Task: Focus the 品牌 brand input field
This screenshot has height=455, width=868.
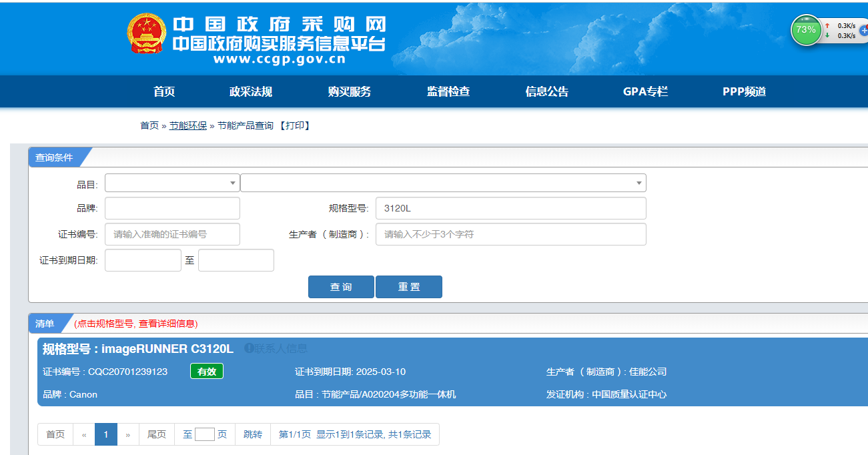Action: click(172, 208)
